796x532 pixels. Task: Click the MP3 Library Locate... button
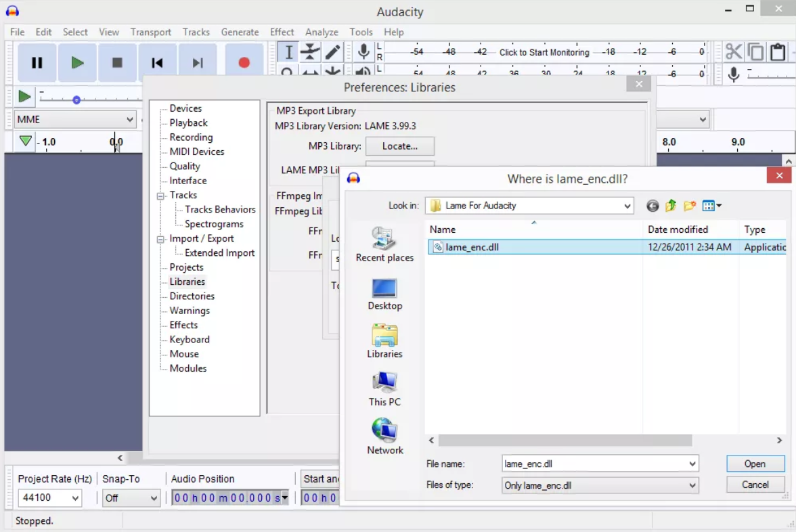pyautogui.click(x=400, y=146)
